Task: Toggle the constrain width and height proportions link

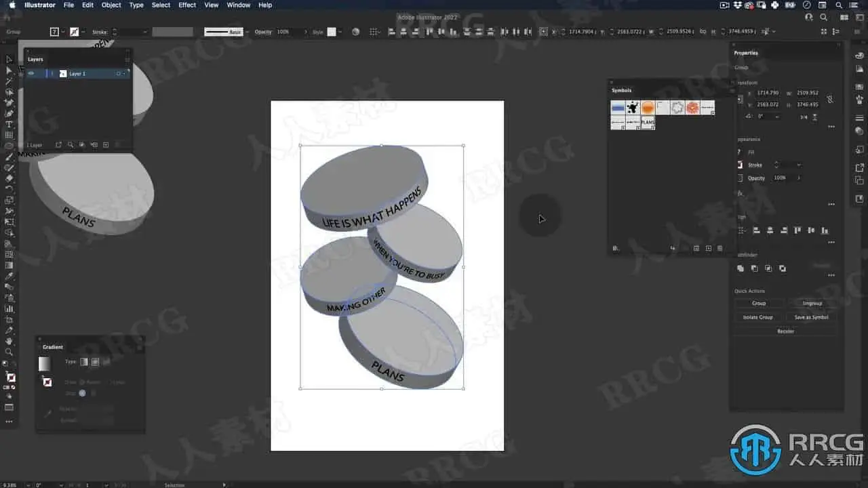Action: pyautogui.click(x=831, y=99)
